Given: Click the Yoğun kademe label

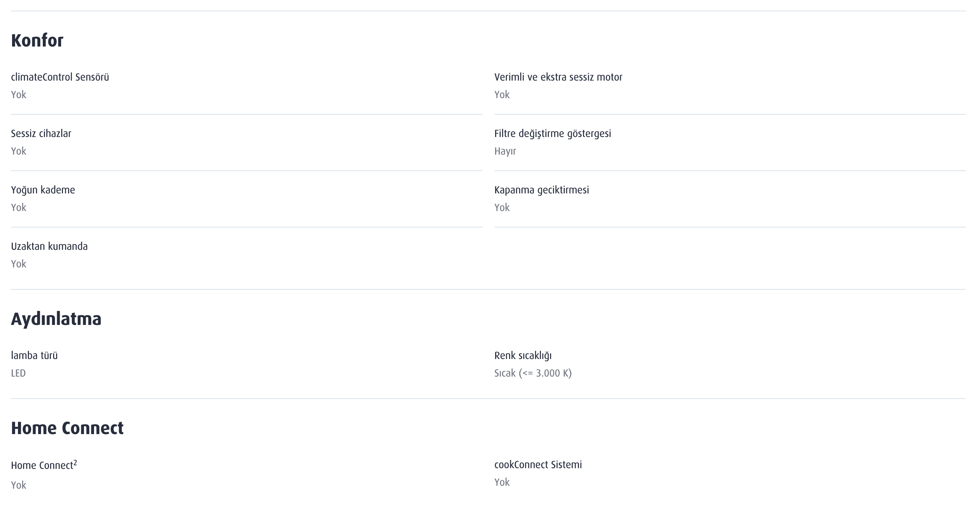Looking at the screenshot, I should click(42, 190).
